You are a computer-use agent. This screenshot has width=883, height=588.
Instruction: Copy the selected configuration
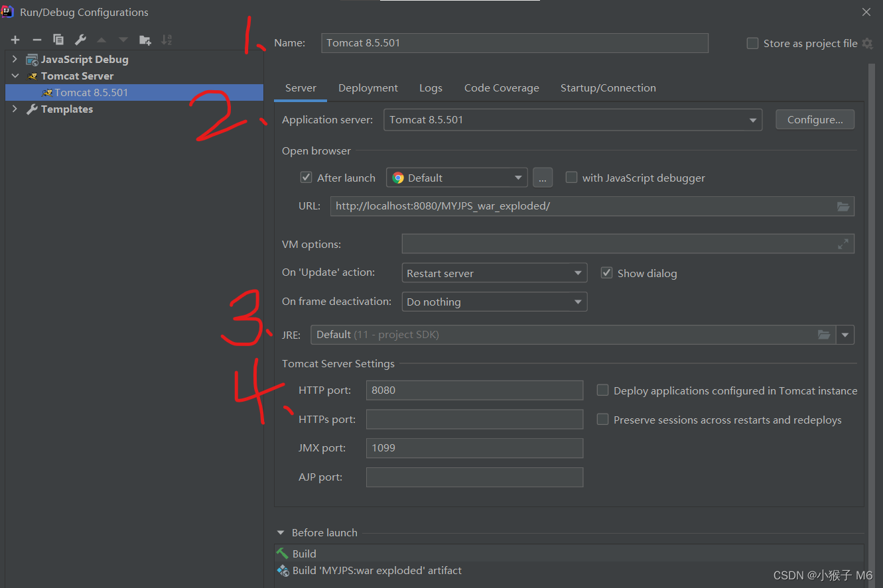(x=58, y=40)
